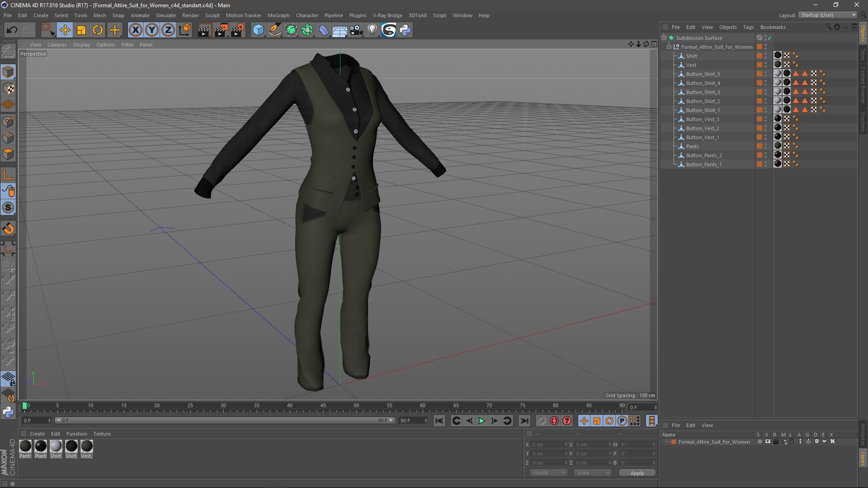Viewport: 868px width, 488px height.
Task: Switch to the Content Browser side tab
Action: [x=863, y=85]
